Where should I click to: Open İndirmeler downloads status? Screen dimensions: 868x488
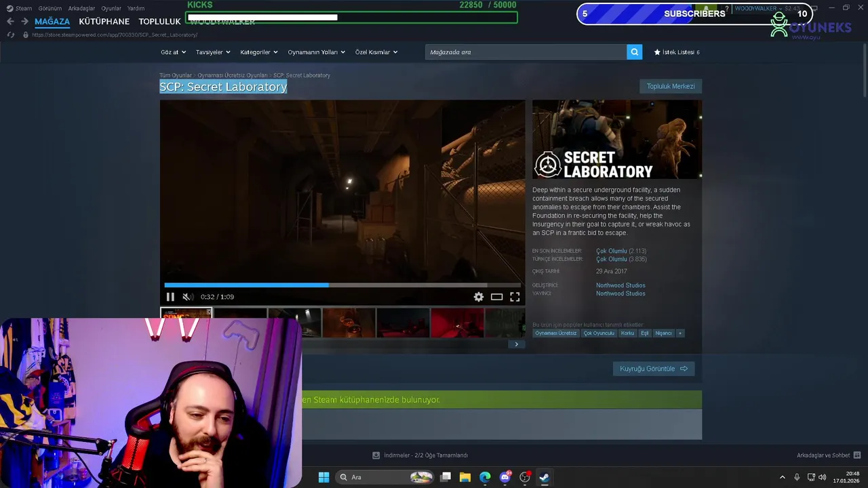tap(420, 455)
